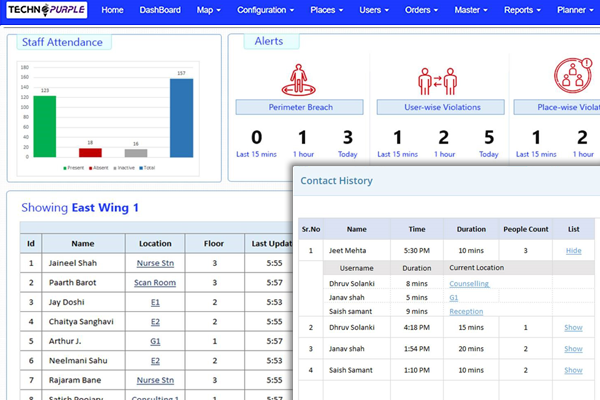
Task: Open Neelmani Sahu's E2 location link
Action: (x=155, y=361)
